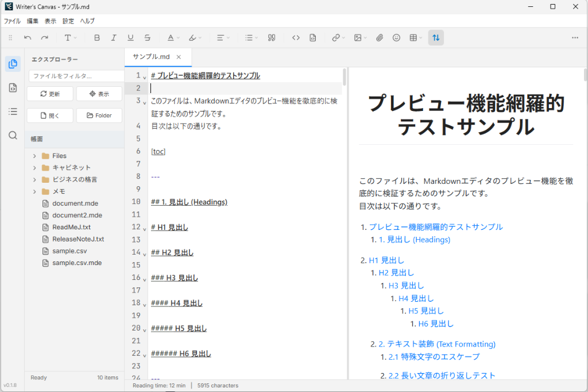This screenshot has height=392, width=588.
Task: Click the preview pane scrollbar thumb
Action: 585,75
